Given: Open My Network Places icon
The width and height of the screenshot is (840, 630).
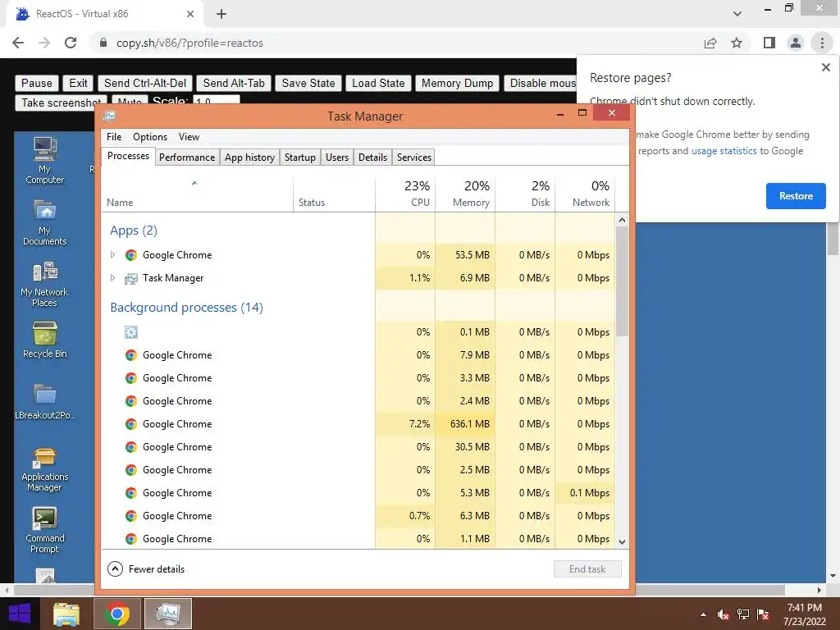Looking at the screenshot, I should 44,283.
